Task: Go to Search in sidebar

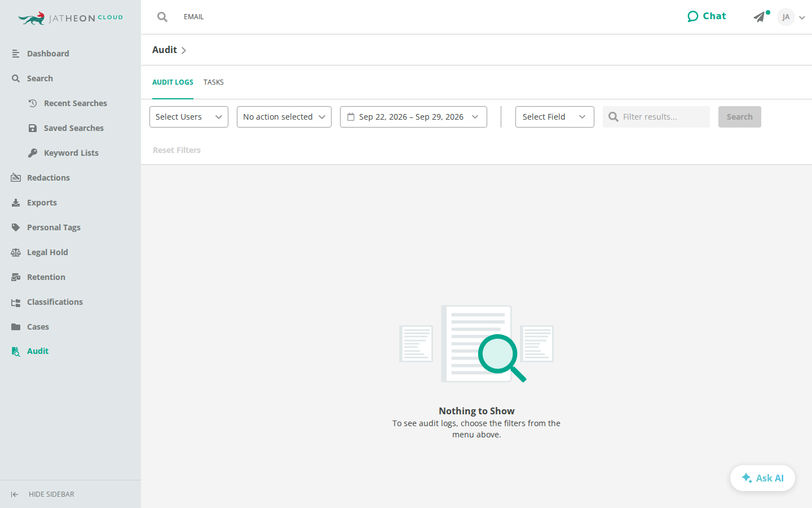Action: click(x=40, y=78)
